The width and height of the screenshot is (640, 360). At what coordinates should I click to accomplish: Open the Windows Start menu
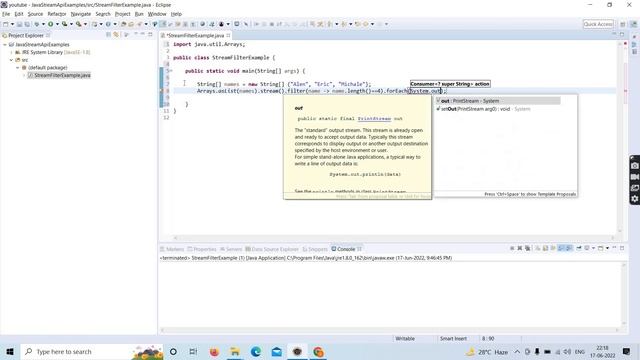pos(10,351)
